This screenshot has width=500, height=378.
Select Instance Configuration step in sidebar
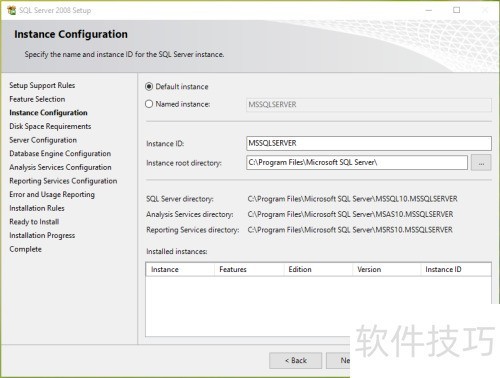(48, 113)
